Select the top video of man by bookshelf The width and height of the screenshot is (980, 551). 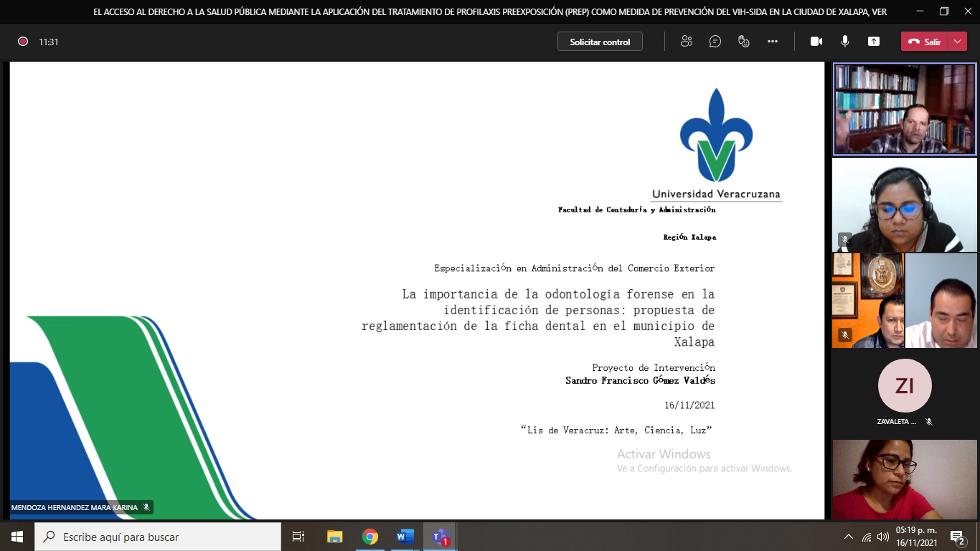click(x=904, y=109)
